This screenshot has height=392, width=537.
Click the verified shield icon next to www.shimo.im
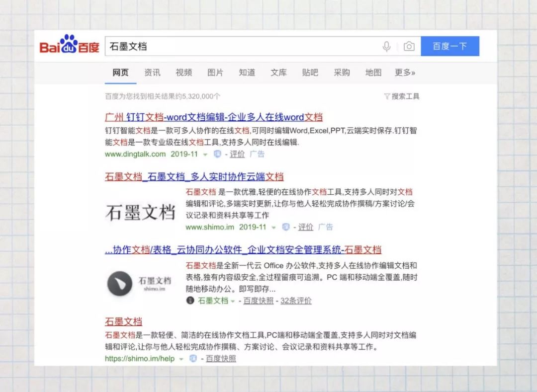(285, 227)
